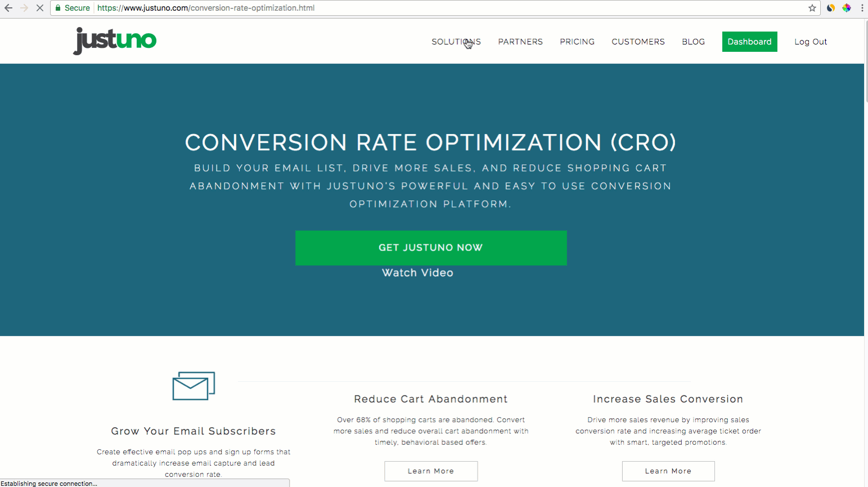The height and width of the screenshot is (487, 868).
Task: Click the colorful pinwheel extension icon
Action: click(x=846, y=8)
